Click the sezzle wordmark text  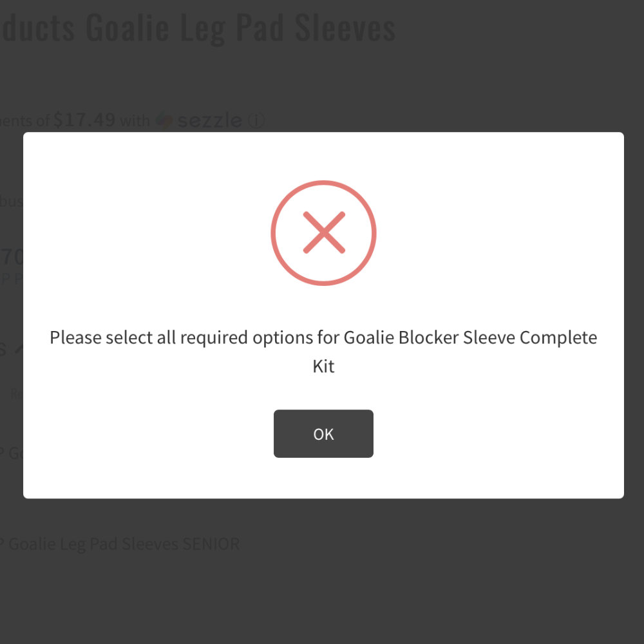pyautogui.click(x=209, y=120)
